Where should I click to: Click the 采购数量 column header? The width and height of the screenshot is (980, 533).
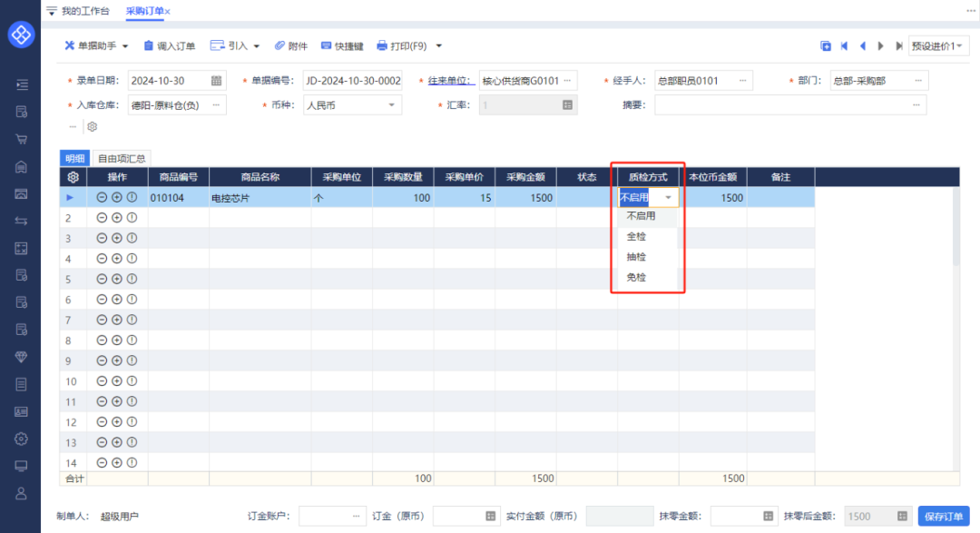click(x=403, y=177)
